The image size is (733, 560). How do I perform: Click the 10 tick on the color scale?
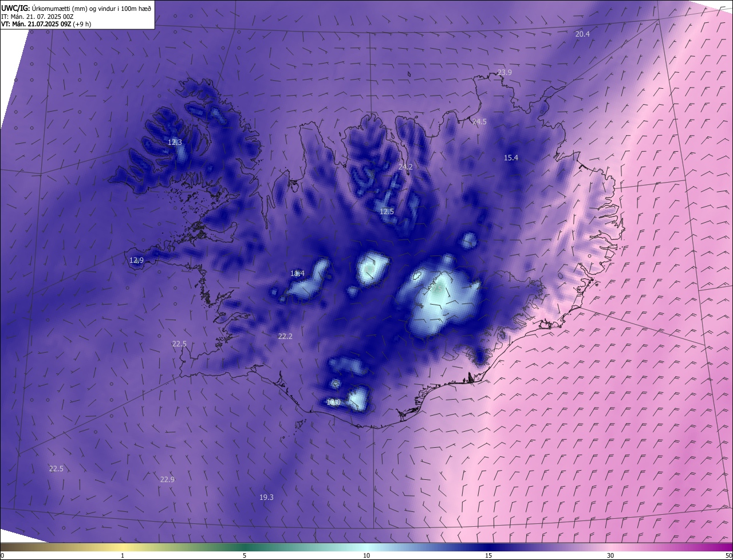coord(366,555)
